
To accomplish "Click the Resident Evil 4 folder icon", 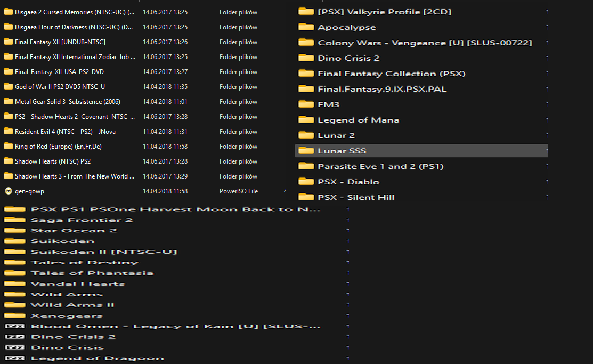I will 9,132.
